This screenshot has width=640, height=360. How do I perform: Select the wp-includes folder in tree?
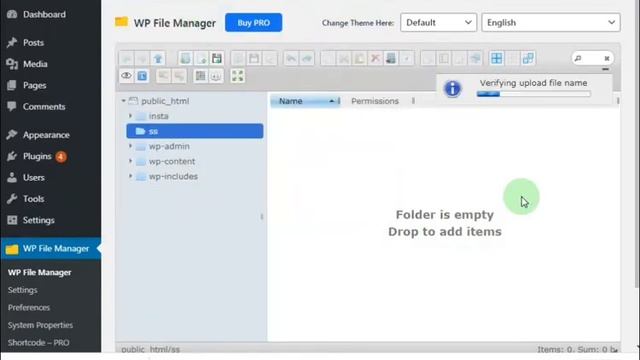pyautogui.click(x=173, y=176)
